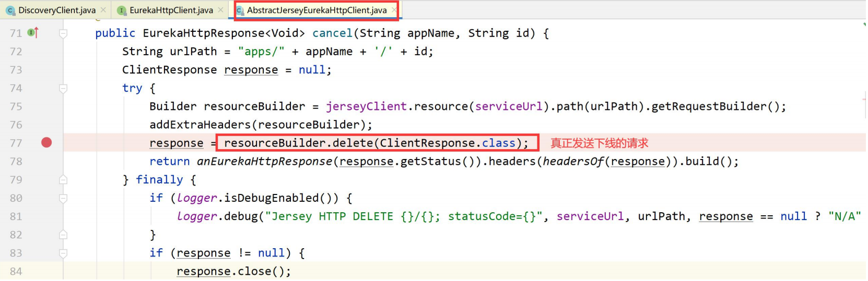The width and height of the screenshot is (868, 281).
Task: Remove the red breakpoint on line 77
Action: [x=46, y=143]
